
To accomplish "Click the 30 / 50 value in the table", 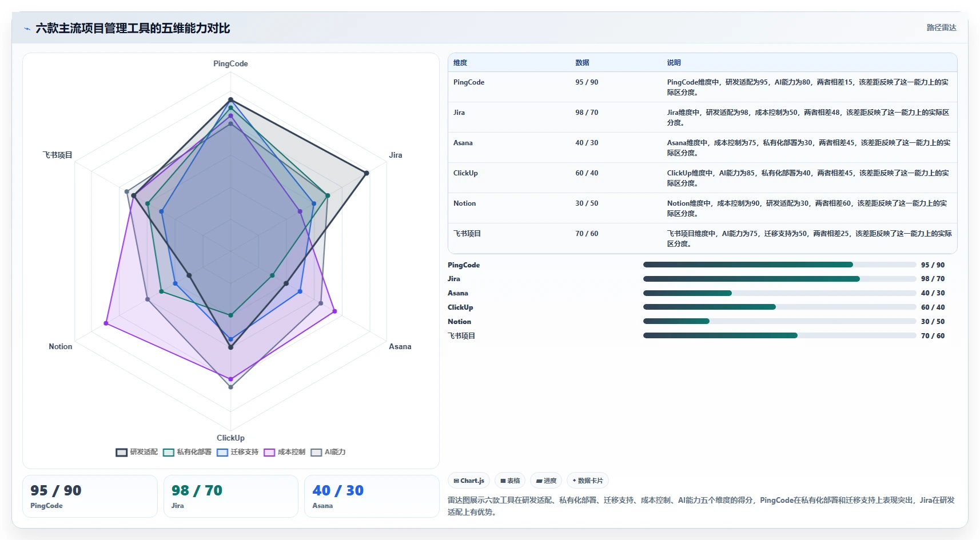I will click(x=587, y=203).
